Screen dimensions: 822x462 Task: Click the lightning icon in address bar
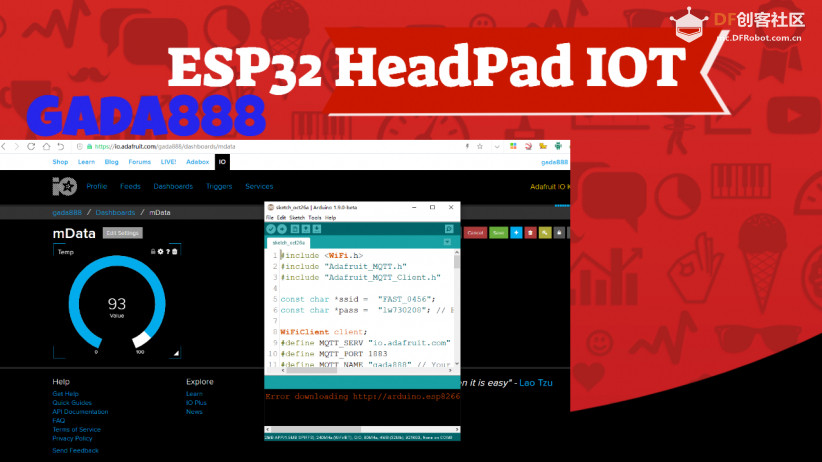[467, 147]
